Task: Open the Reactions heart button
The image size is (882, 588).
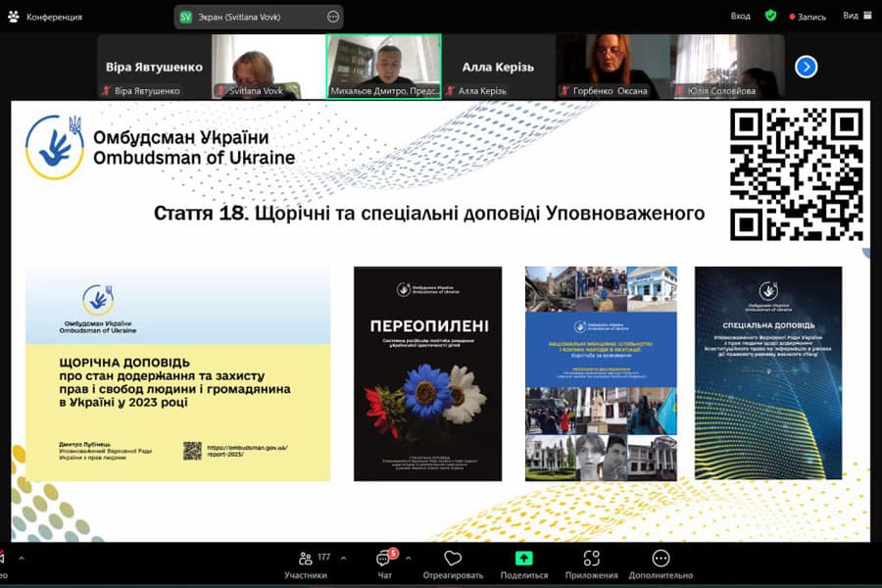Action: (x=453, y=564)
